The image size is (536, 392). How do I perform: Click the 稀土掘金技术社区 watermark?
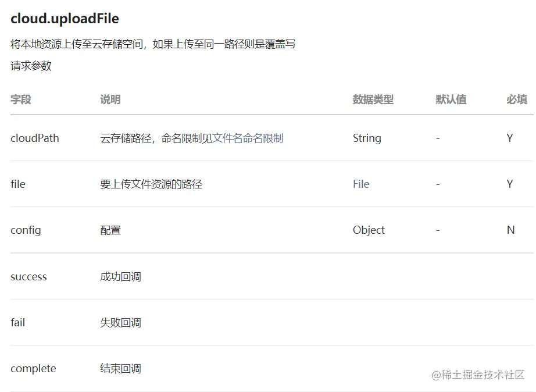click(478, 375)
